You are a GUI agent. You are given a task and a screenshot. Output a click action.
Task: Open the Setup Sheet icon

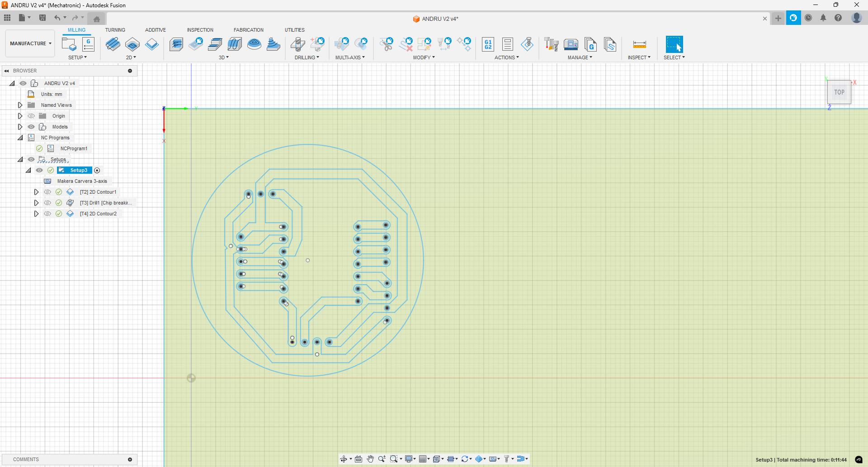point(508,44)
